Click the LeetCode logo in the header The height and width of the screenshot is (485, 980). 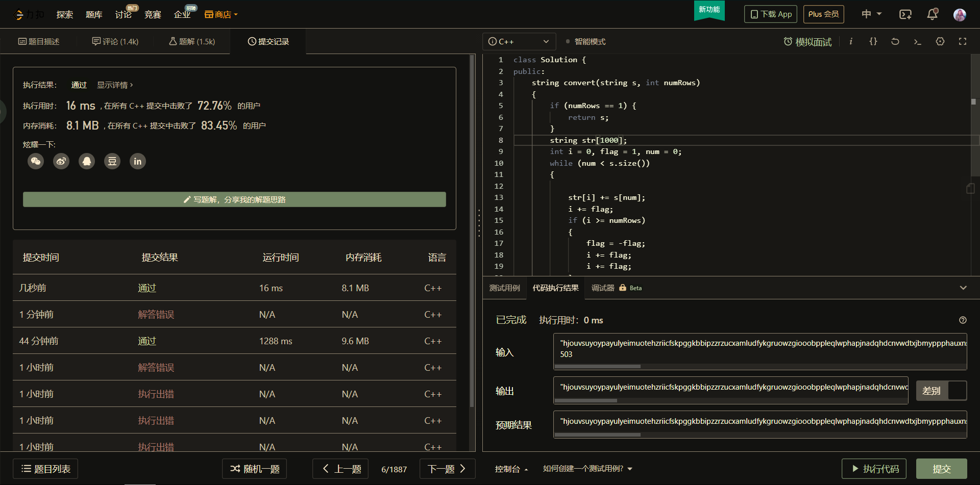coord(29,14)
